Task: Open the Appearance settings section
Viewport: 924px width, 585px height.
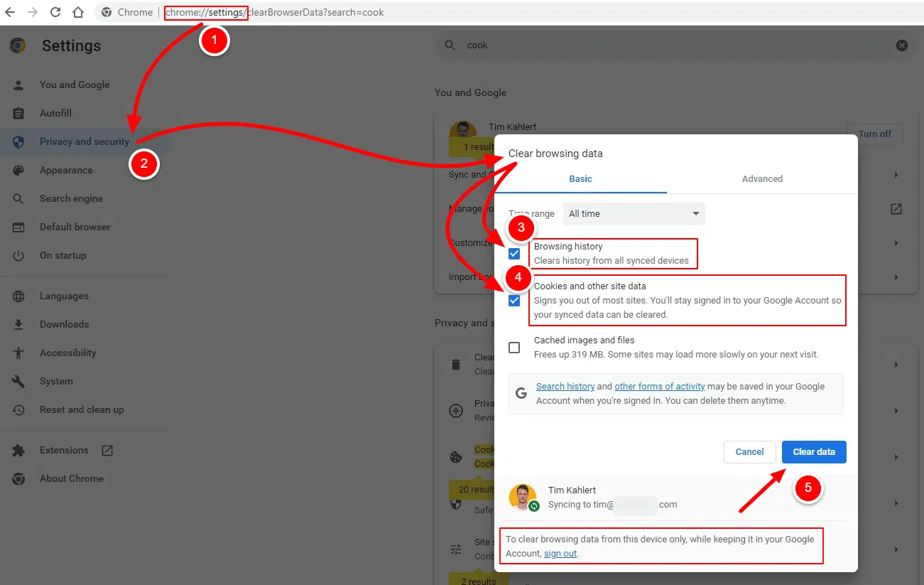Action: (66, 170)
